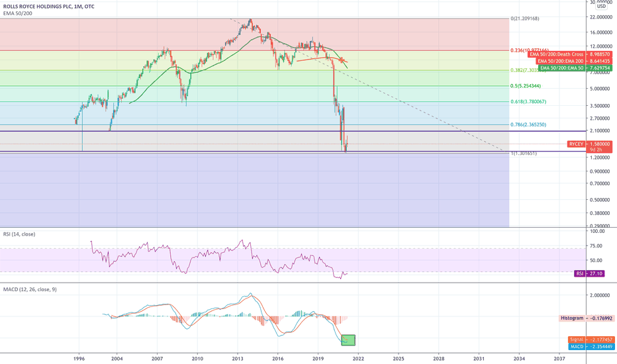617x364 pixels.
Task: Select Fibonacci 0.786(2.365250) level label
Action: (528, 124)
